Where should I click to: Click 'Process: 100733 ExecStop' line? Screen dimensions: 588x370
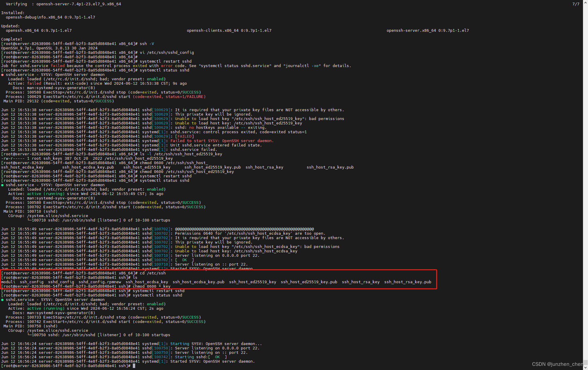[103, 317]
